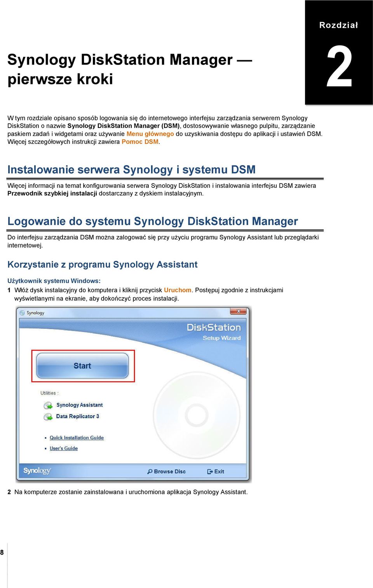Close the Synology setup wizard window

click(239, 311)
